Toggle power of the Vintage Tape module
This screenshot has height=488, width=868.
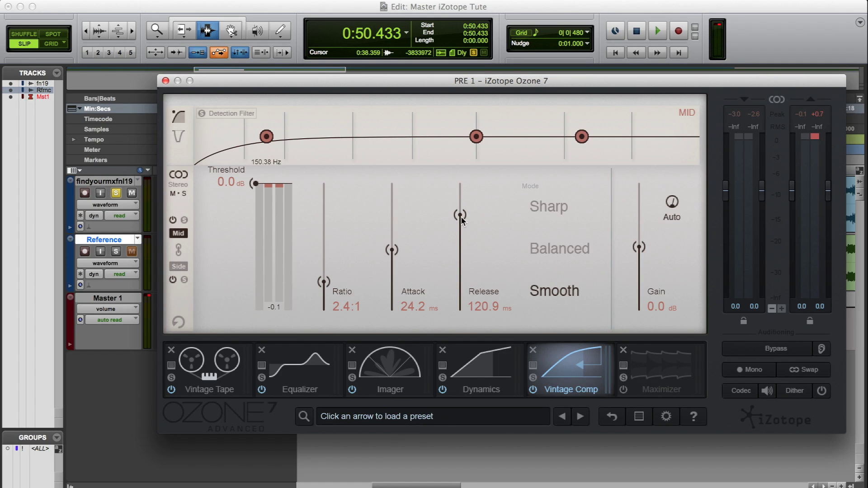click(x=171, y=389)
